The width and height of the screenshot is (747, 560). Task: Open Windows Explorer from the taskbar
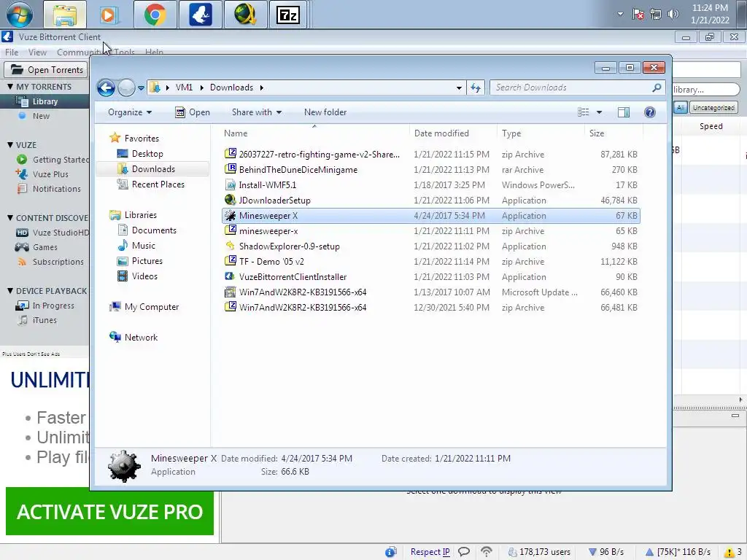(x=65, y=15)
